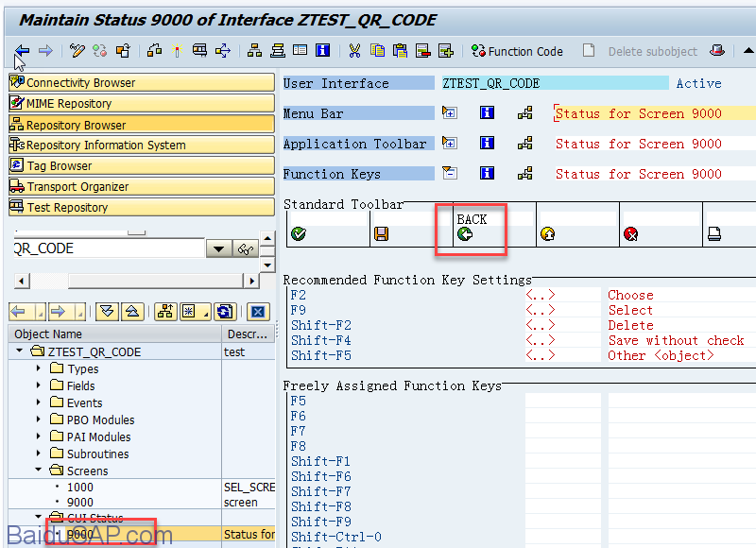
Task: Expand the Menu Bar section
Action: coord(450,113)
